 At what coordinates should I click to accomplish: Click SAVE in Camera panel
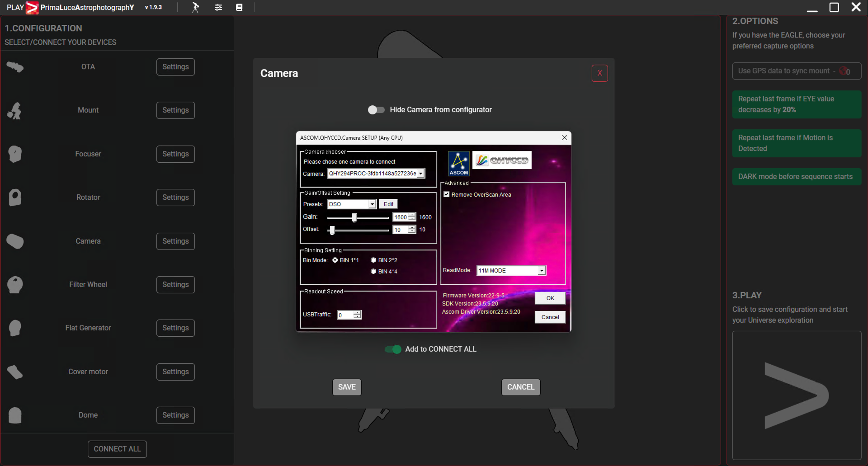[x=347, y=387]
